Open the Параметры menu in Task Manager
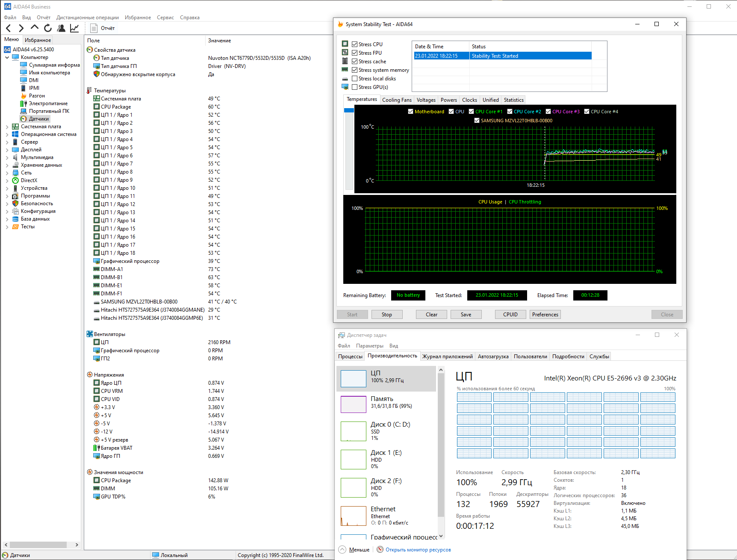737x560 pixels. (370, 346)
